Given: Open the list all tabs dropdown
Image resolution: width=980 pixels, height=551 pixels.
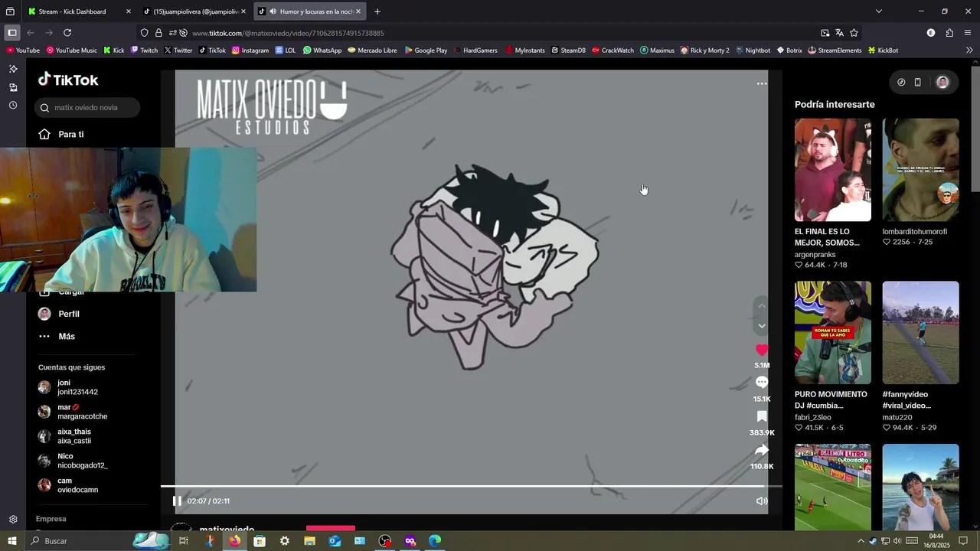Looking at the screenshot, I should click(x=878, y=11).
